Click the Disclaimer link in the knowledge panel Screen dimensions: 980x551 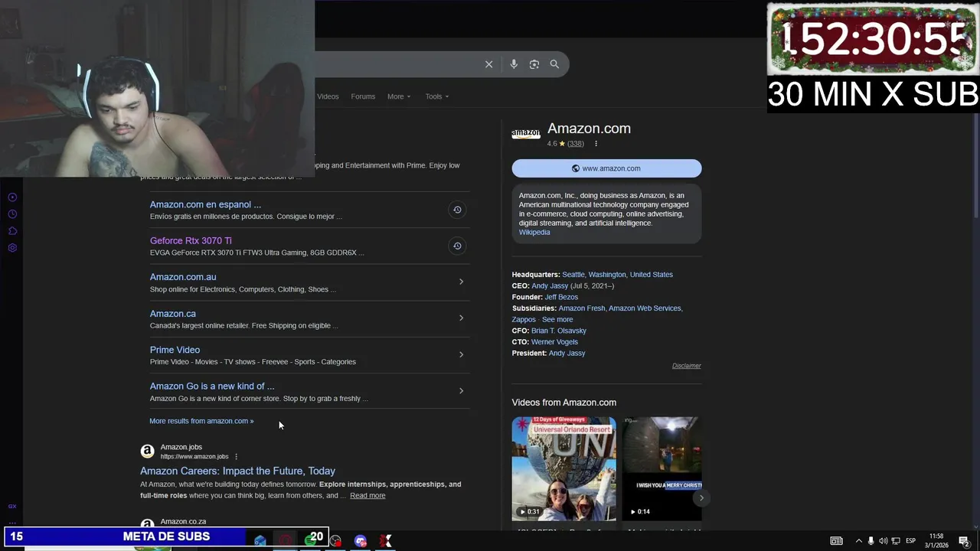[x=686, y=366]
